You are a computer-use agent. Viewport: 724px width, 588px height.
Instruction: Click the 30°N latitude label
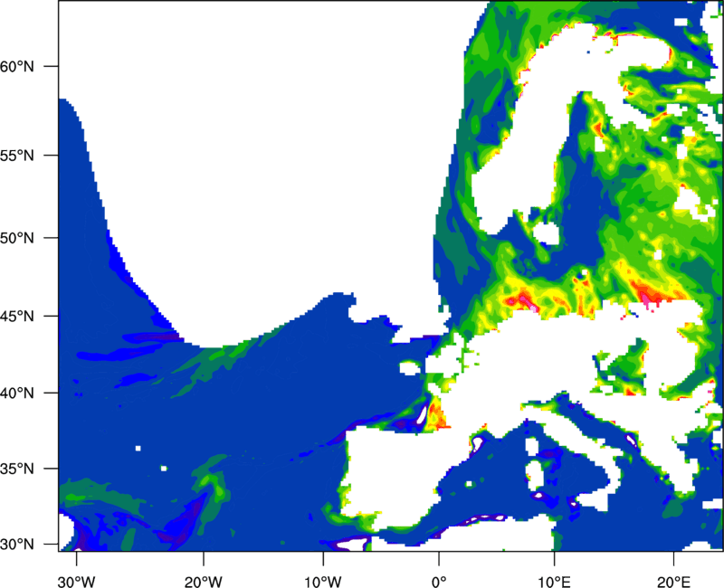pos(17,545)
